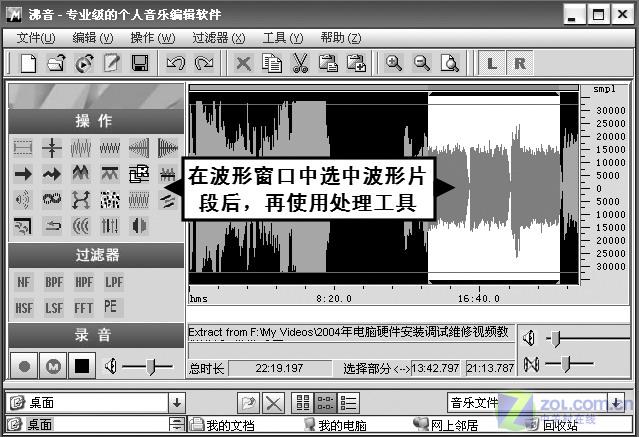Apply the HPF high-pass filter
The width and height of the screenshot is (639, 437).
84,282
